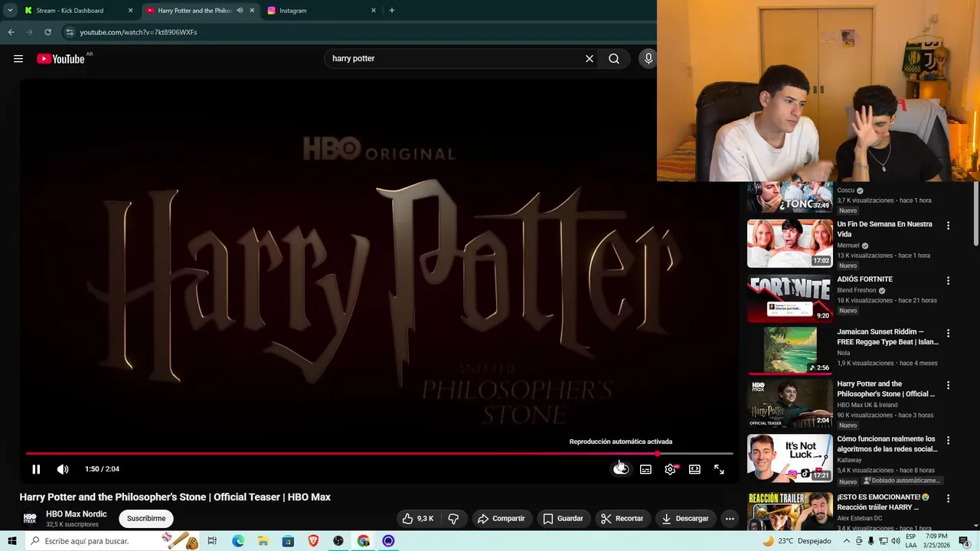Screen dimensions: 980x551
Task: Mute tab via the speaker icon
Action: (x=240, y=11)
